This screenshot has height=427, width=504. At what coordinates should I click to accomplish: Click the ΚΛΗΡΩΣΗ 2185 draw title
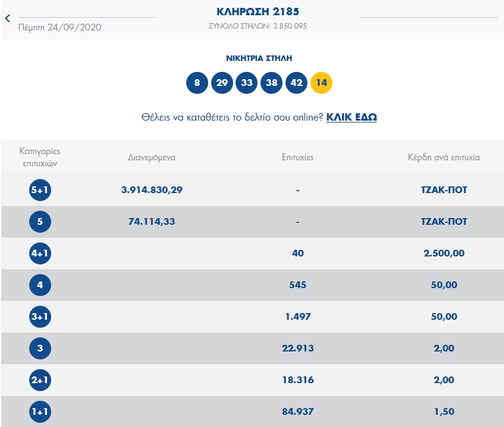pos(258,12)
